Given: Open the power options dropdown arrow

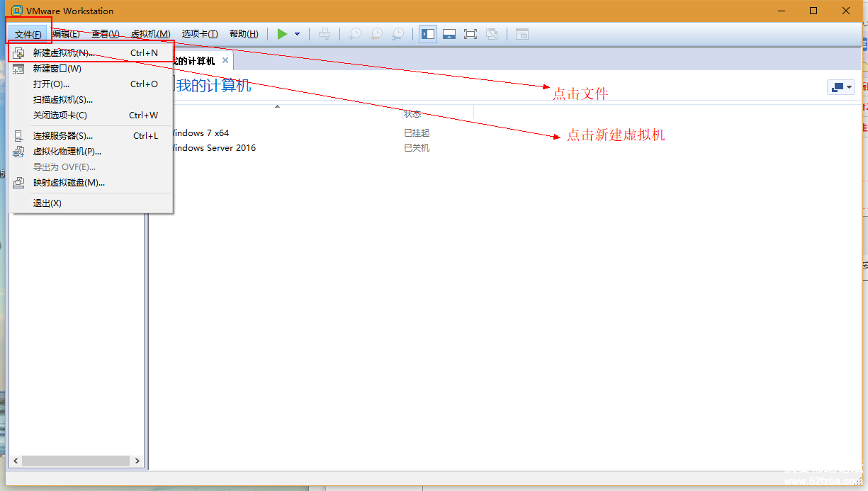Looking at the screenshot, I should 297,34.
